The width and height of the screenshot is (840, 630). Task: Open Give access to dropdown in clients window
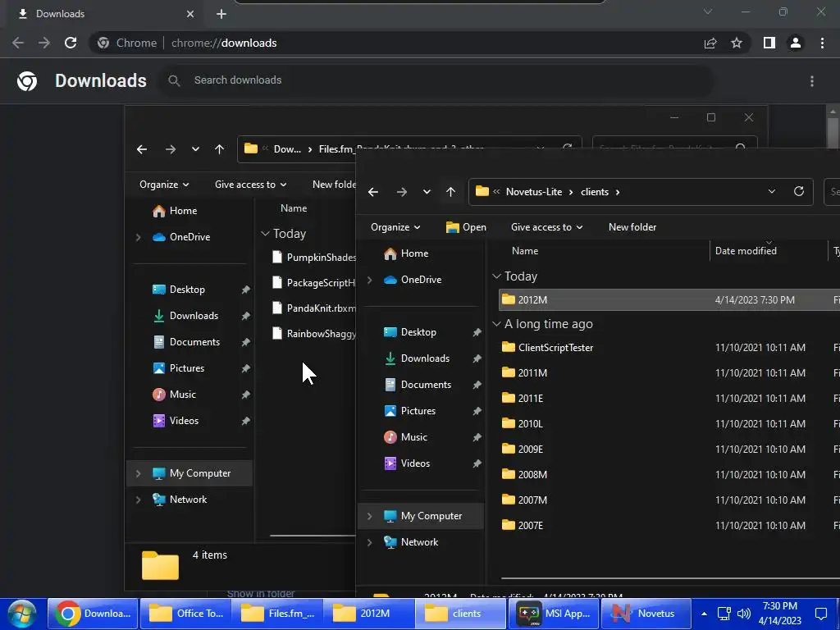[546, 227]
